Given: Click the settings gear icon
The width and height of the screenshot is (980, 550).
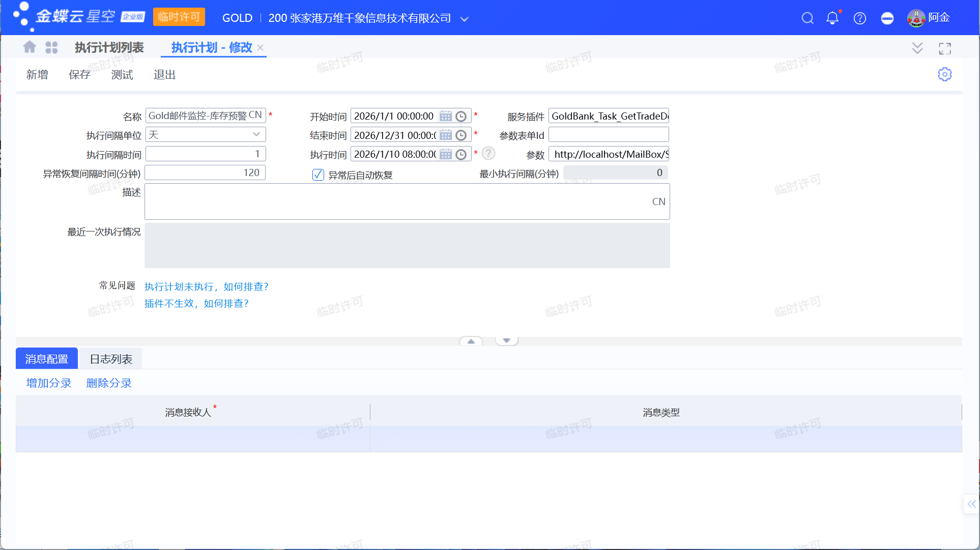Looking at the screenshot, I should [944, 74].
